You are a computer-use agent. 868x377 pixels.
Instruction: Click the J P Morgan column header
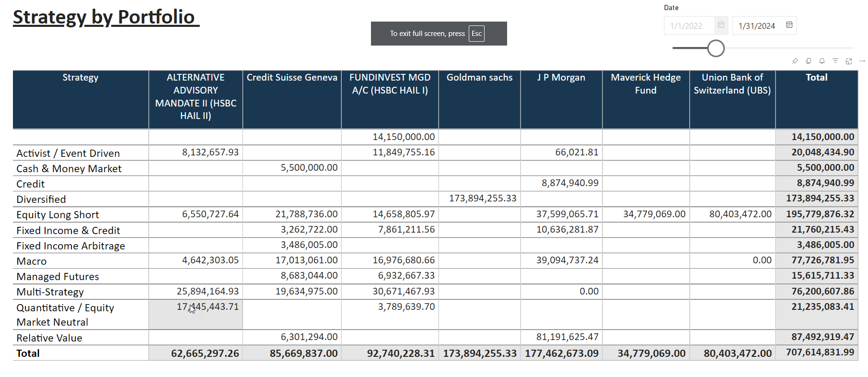pos(561,78)
